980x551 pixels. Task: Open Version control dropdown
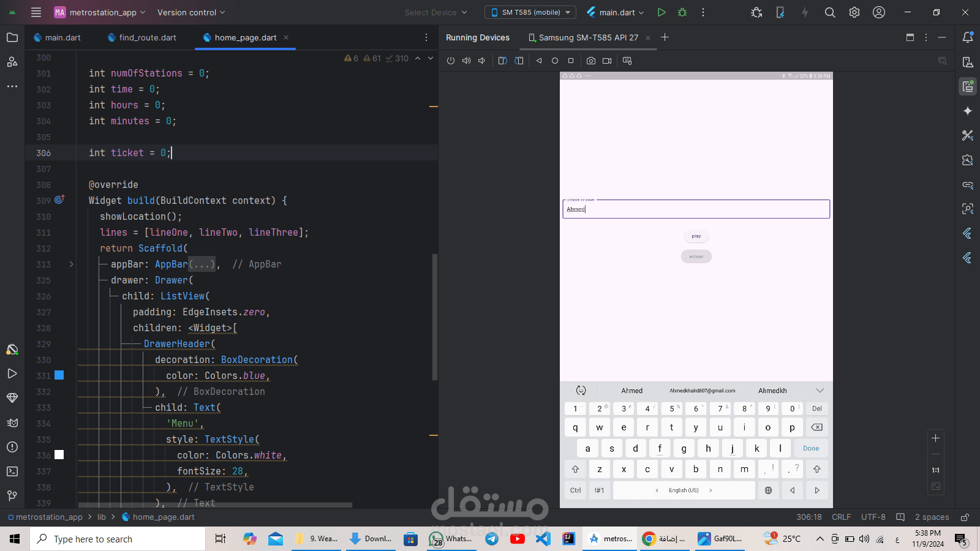tap(191, 12)
